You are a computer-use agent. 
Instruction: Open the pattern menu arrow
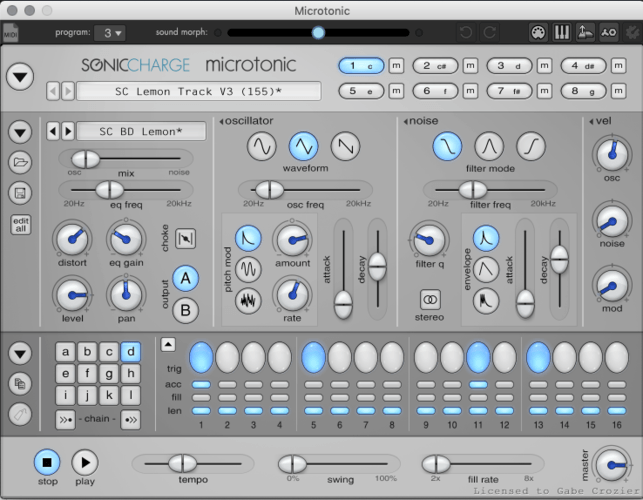20,353
